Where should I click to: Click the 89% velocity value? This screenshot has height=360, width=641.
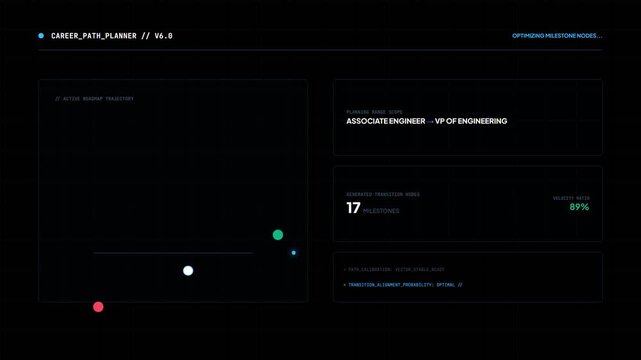(579, 207)
